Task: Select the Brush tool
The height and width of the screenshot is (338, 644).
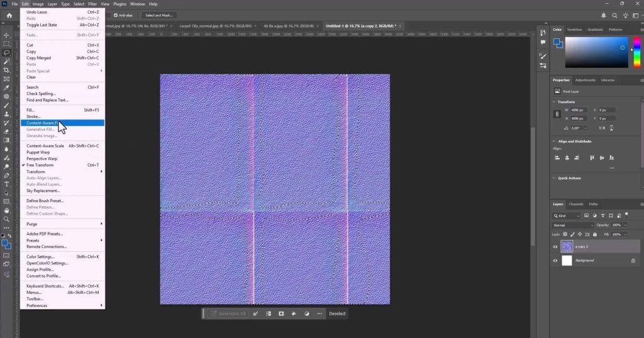Action: click(6, 105)
